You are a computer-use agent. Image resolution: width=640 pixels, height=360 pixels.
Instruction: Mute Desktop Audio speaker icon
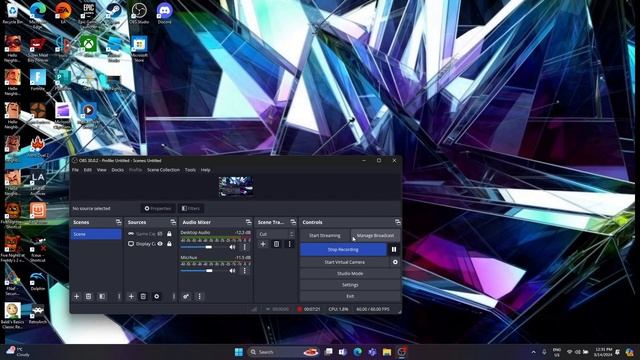[232, 247]
